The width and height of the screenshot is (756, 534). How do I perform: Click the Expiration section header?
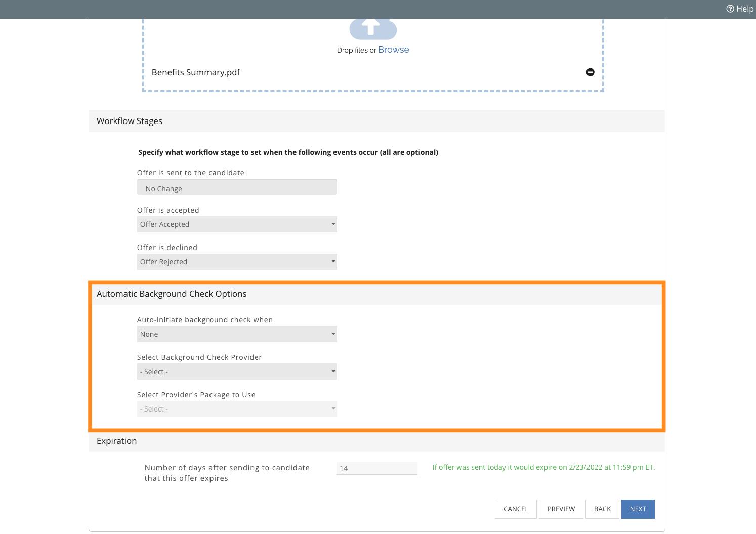[117, 441]
